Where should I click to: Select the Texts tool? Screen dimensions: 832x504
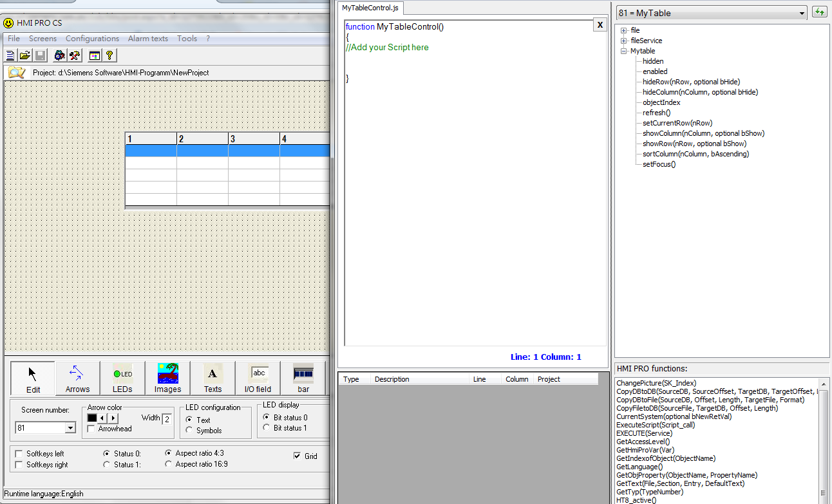[x=213, y=378]
